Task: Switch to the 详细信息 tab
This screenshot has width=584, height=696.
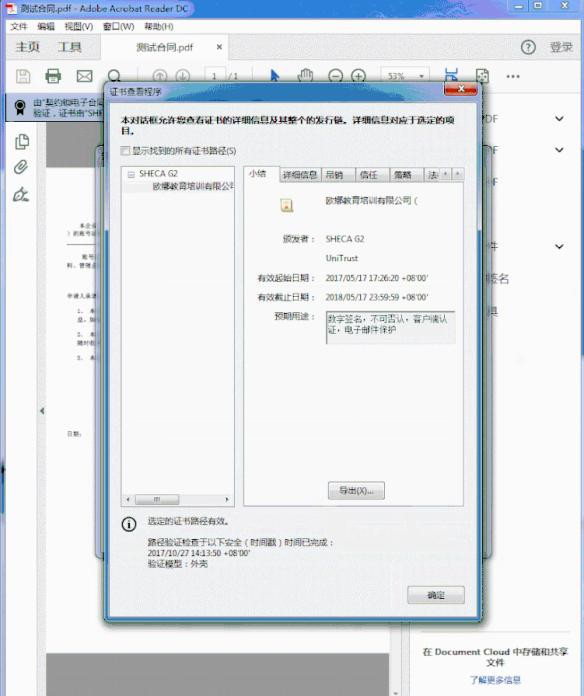Action: coord(300,175)
